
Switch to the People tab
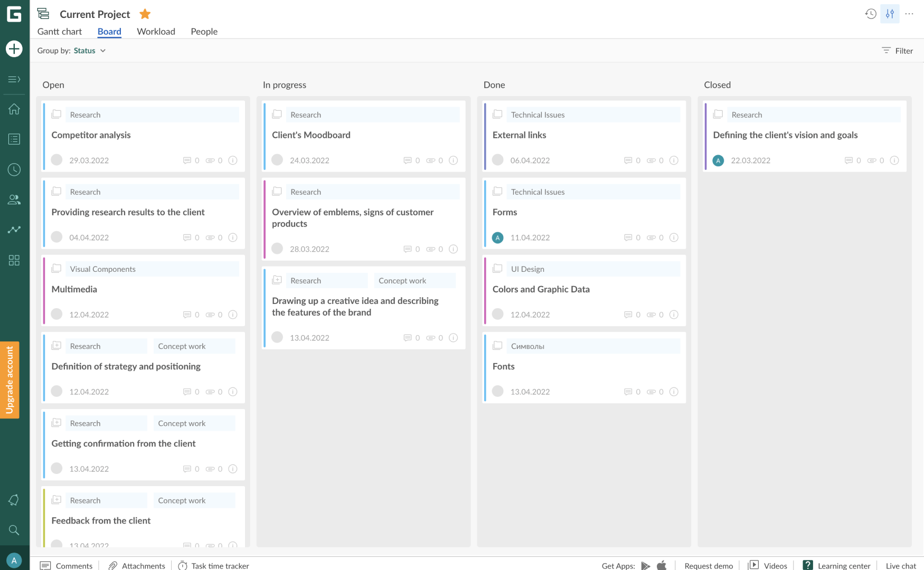[204, 31]
